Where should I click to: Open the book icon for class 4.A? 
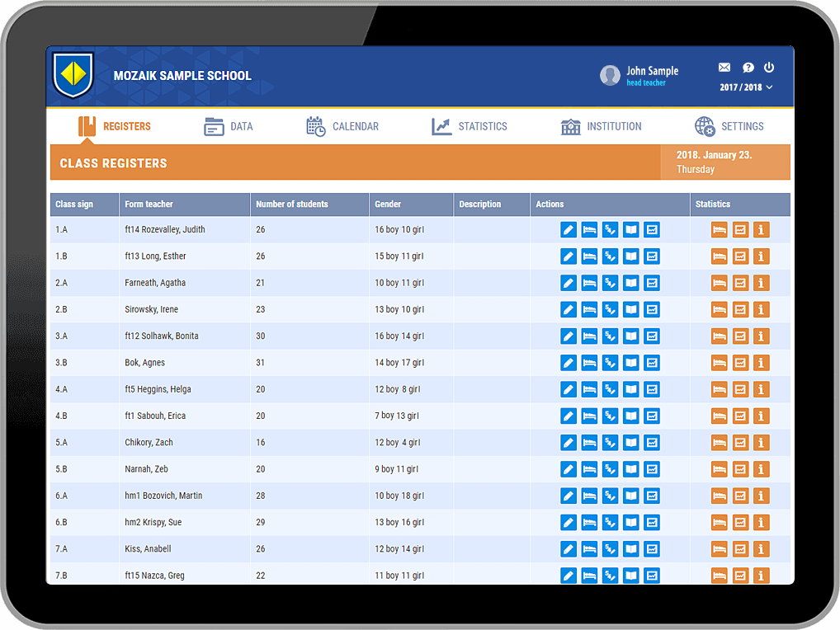click(631, 389)
